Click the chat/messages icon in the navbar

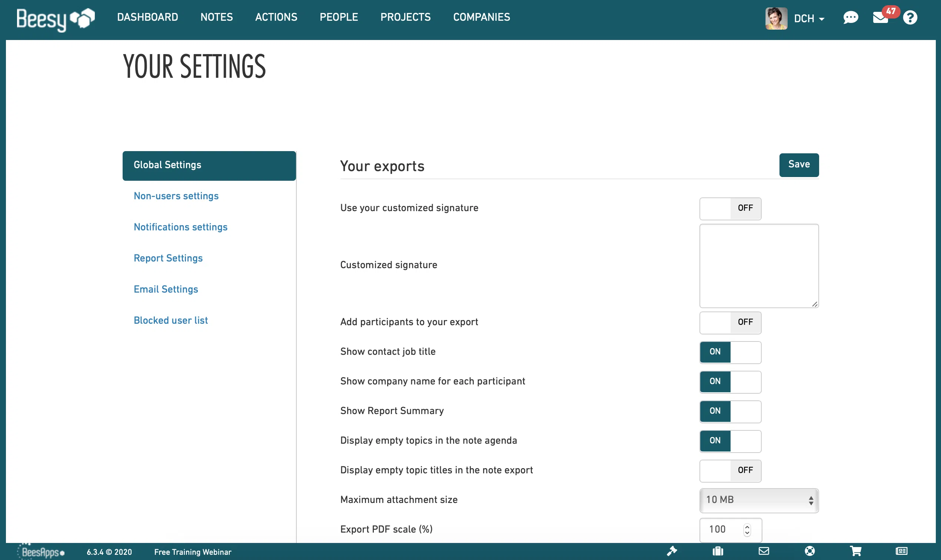tap(851, 17)
